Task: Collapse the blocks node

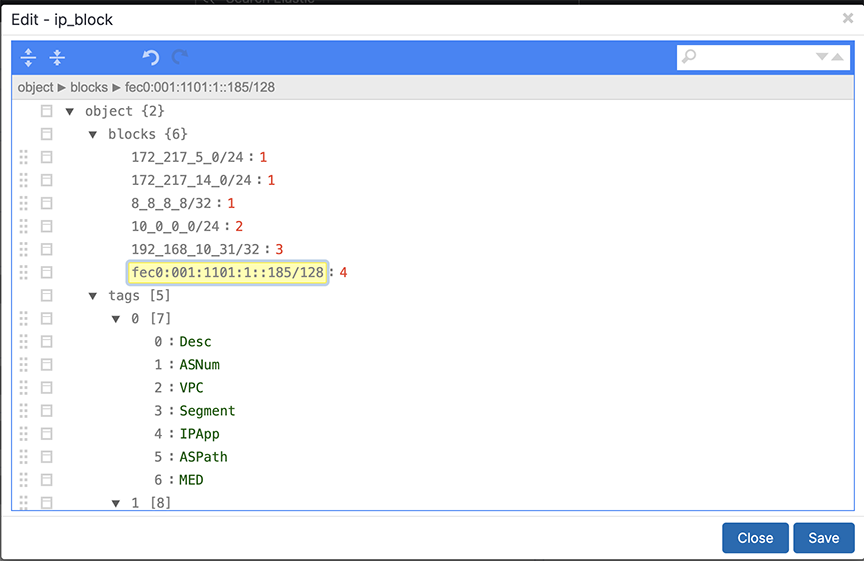Action: coord(93,134)
